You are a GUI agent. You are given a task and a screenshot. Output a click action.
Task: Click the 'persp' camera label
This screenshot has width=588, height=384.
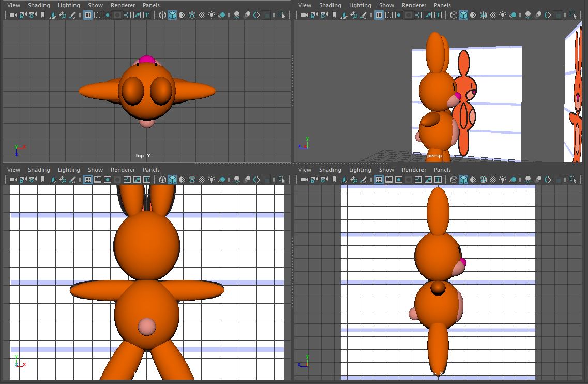click(x=434, y=155)
